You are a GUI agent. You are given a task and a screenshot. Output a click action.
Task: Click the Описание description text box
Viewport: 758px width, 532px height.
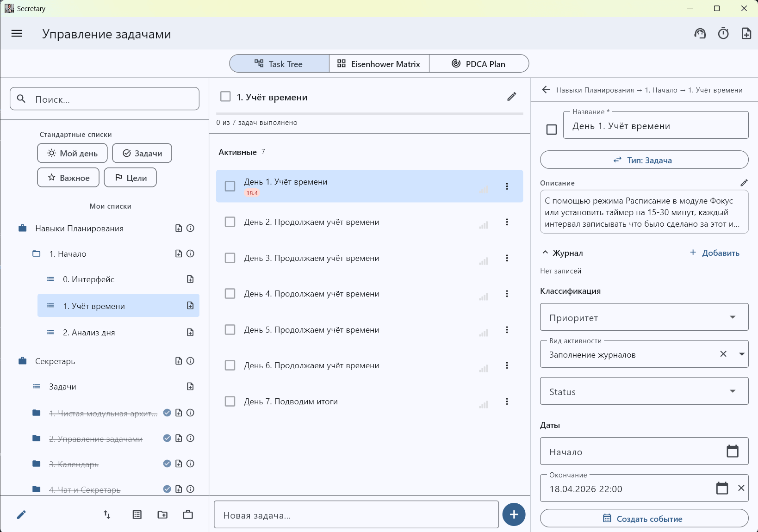[x=644, y=212]
